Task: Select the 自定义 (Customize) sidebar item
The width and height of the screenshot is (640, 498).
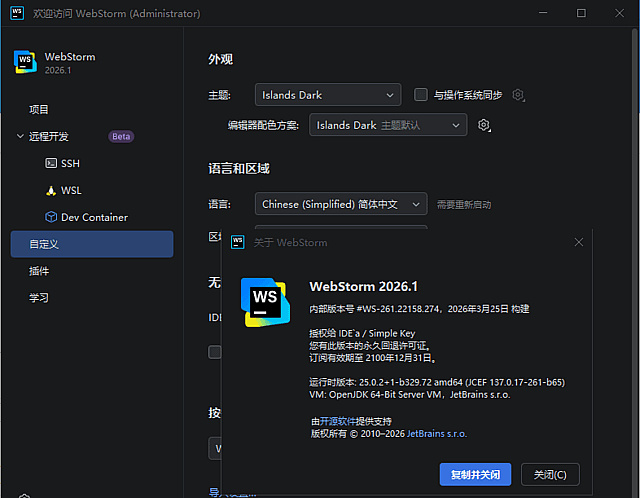Action: (x=92, y=244)
